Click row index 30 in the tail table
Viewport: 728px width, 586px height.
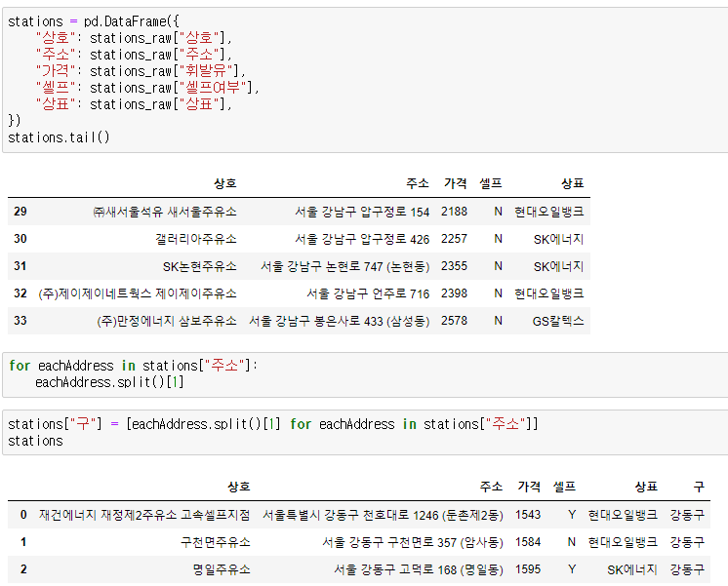20,239
